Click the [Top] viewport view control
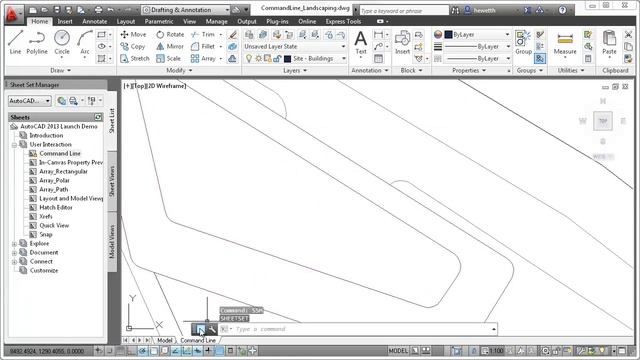Screen dimensions: 640x360 [140, 86]
